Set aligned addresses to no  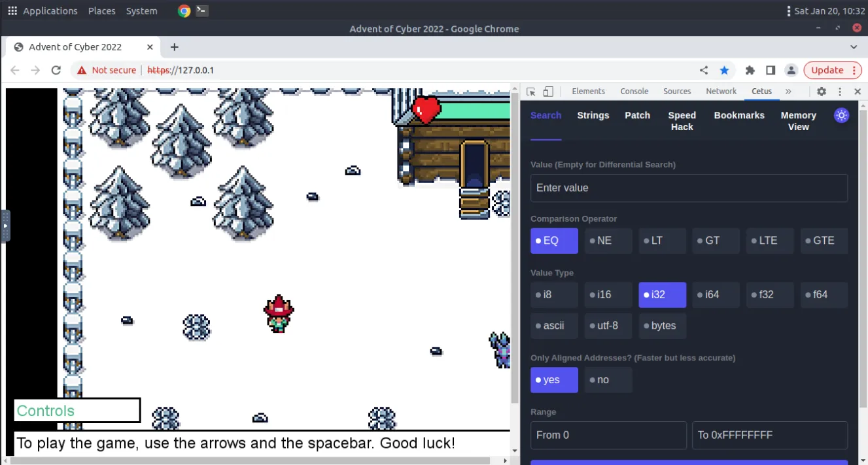pos(608,380)
